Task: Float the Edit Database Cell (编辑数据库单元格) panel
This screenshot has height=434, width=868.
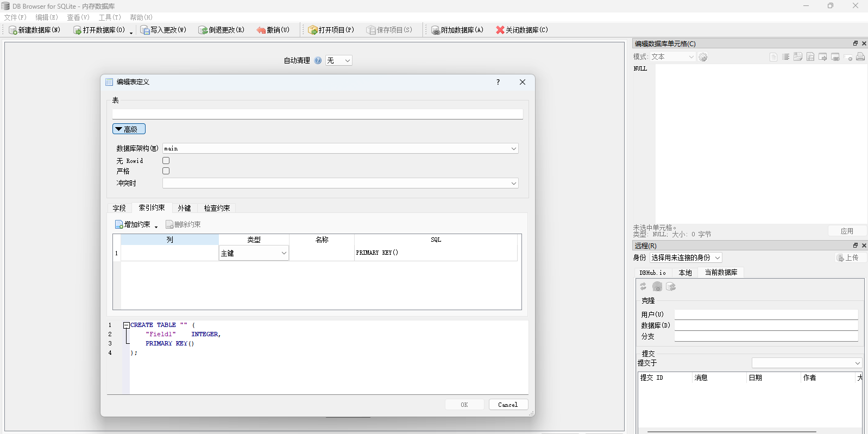Action: pyautogui.click(x=856, y=43)
